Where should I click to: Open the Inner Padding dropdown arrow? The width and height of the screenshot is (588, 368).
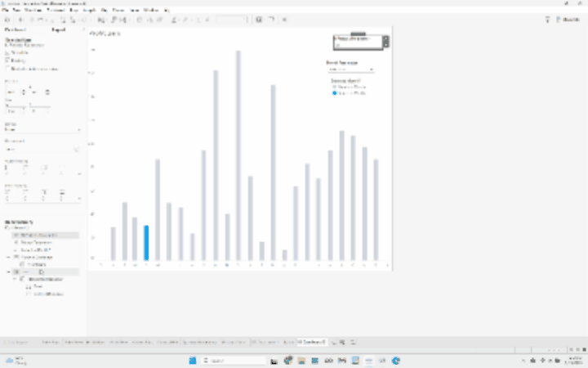(x=79, y=198)
